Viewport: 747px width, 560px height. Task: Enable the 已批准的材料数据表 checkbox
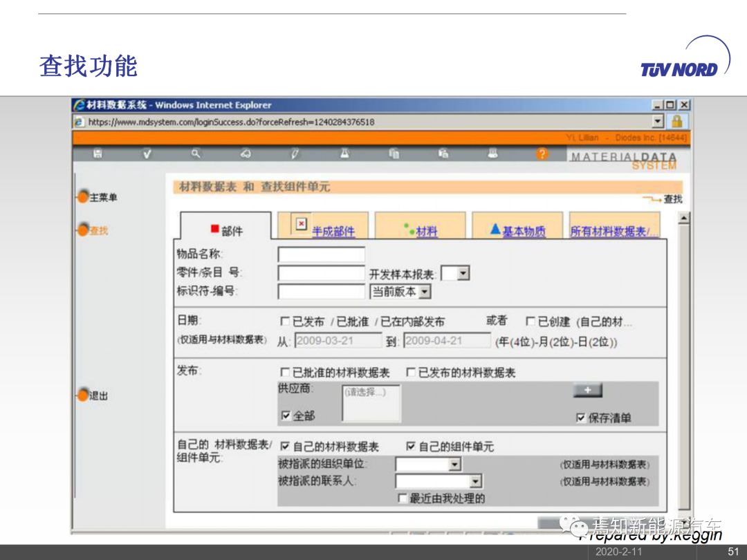[285, 373]
